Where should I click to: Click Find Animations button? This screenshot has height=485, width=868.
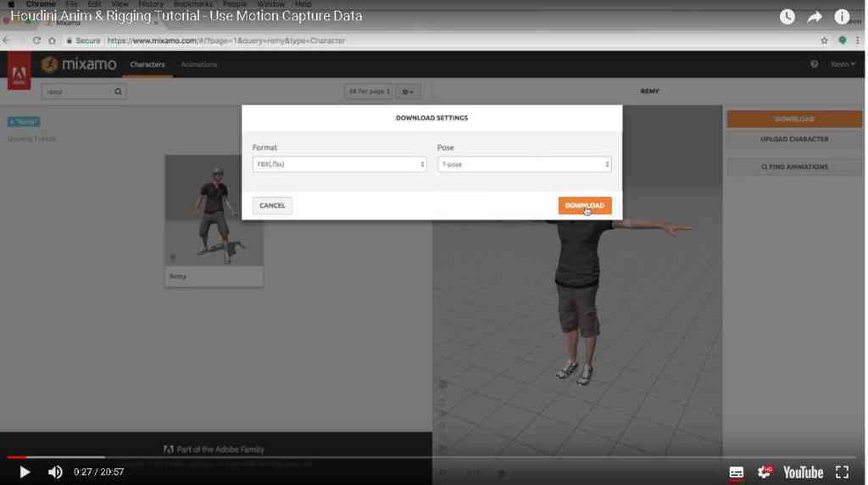click(x=794, y=167)
